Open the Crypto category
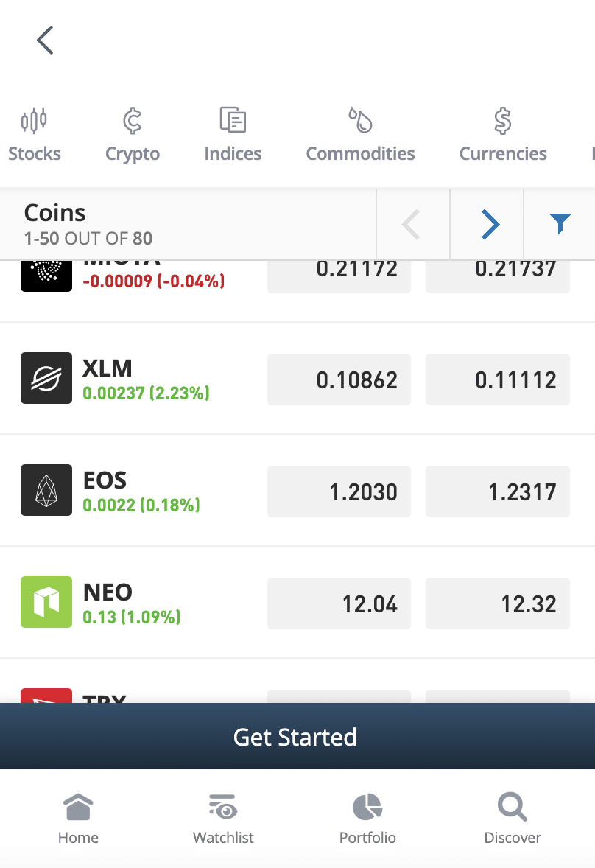Viewport: 595px width, 868px height. tap(132, 135)
